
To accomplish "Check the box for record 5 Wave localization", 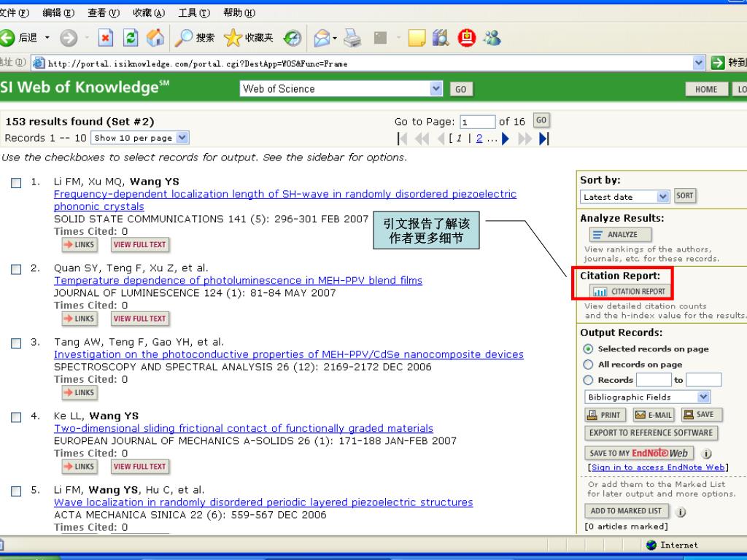I will pyautogui.click(x=16, y=491).
